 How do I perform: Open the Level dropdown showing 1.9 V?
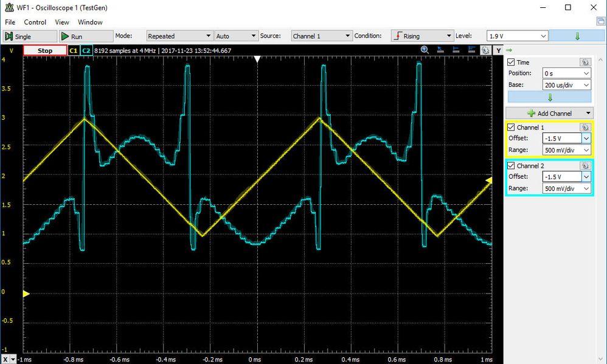click(x=517, y=36)
